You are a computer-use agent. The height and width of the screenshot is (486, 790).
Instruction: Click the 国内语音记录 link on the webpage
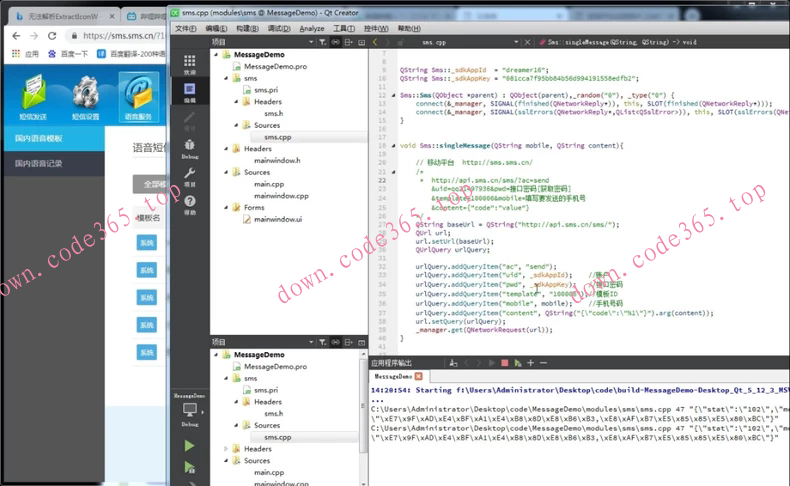click(39, 163)
